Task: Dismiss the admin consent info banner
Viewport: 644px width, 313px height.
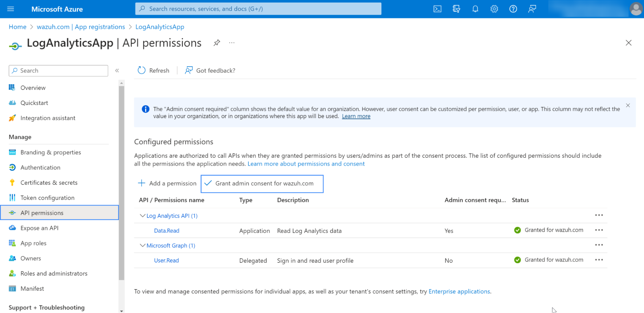Action: (x=628, y=105)
